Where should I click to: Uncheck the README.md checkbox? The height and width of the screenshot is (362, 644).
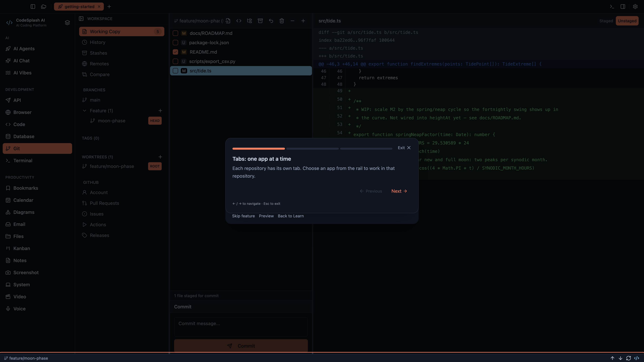pos(175,52)
